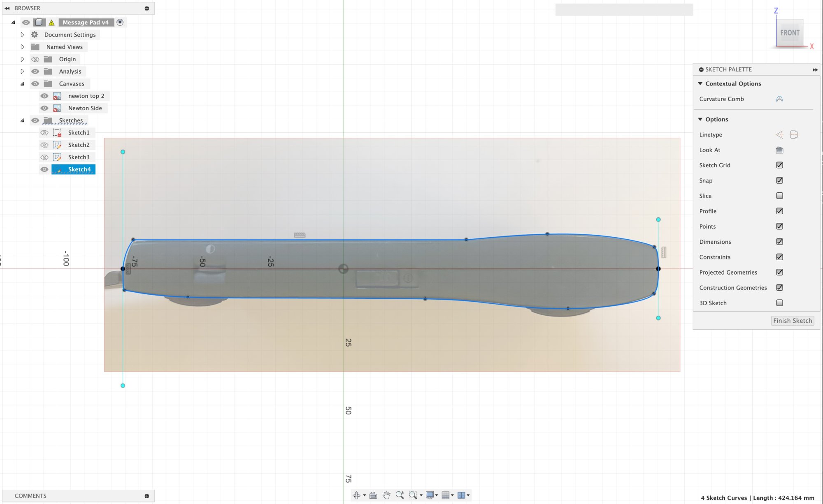Select the Orbit navigation tool
Image resolution: width=823 pixels, height=504 pixels.
356,495
